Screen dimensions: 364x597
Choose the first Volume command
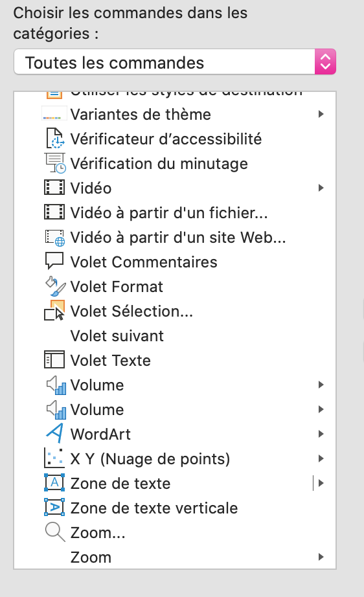point(175,385)
